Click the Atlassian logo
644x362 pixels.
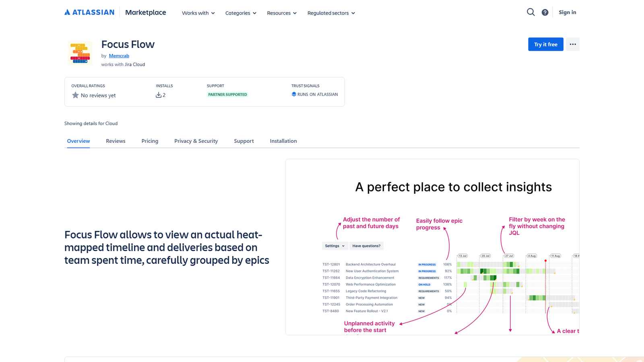[x=89, y=12]
